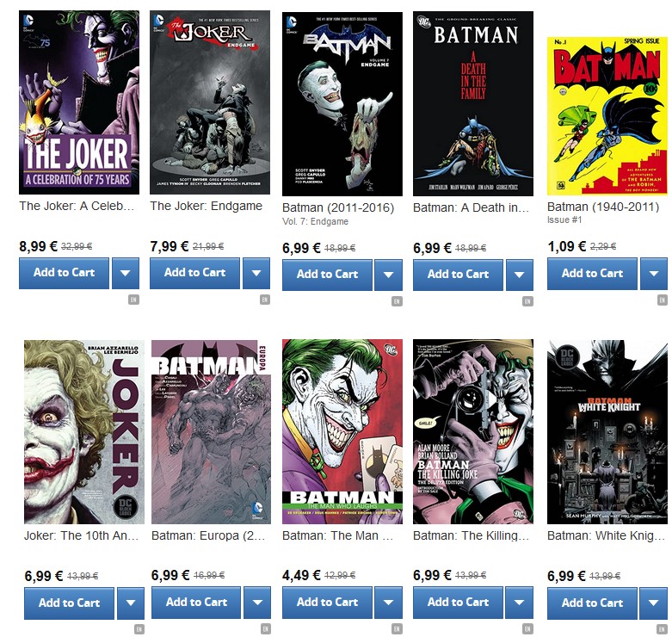Click the EN badge under Batman: The Killing Joke
This screenshot has width=672, height=637.
click(527, 629)
